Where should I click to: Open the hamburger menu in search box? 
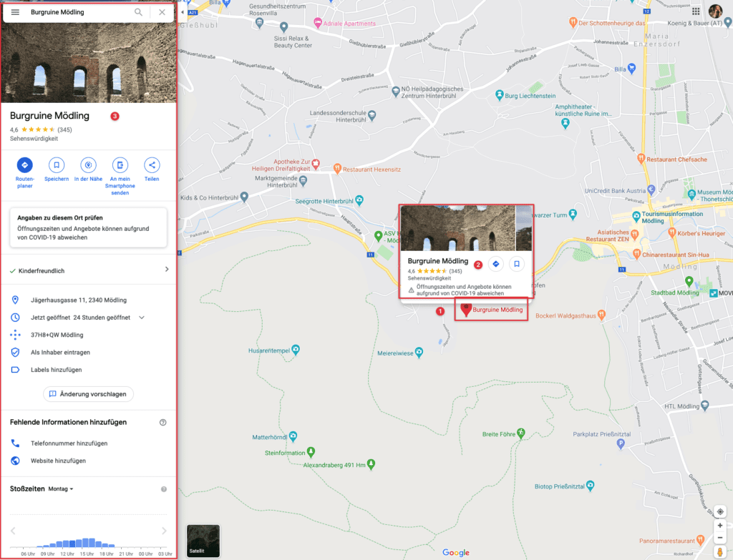15,12
